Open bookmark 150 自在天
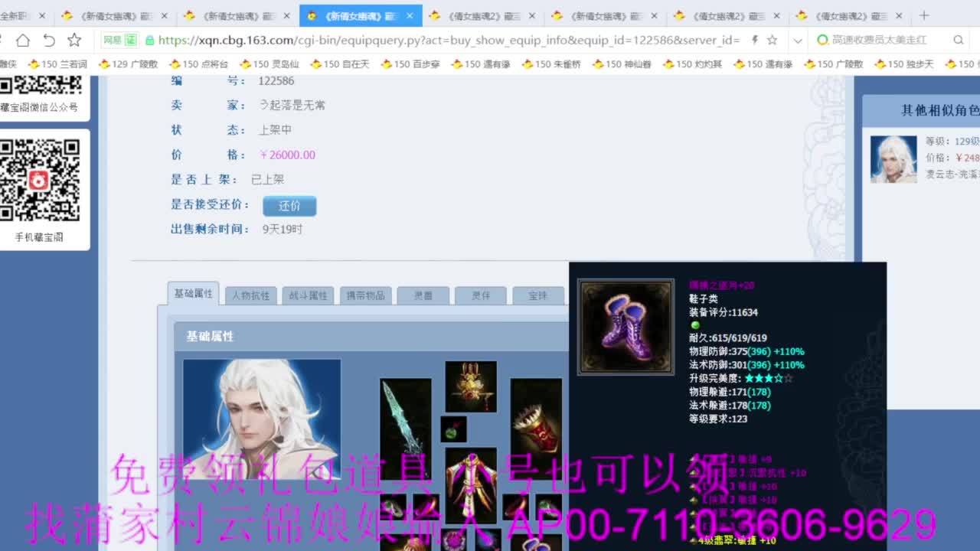This screenshot has width=980, height=551. [340, 64]
